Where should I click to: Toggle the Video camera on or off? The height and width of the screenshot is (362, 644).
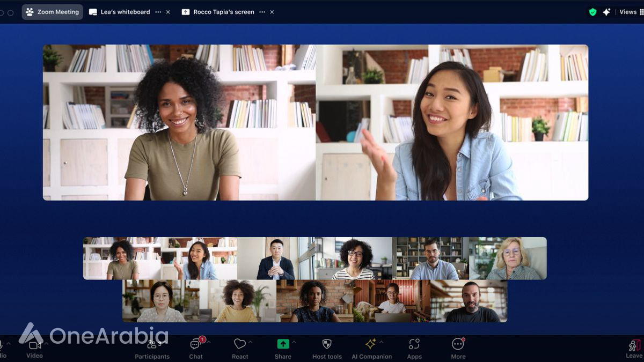pos(34,345)
